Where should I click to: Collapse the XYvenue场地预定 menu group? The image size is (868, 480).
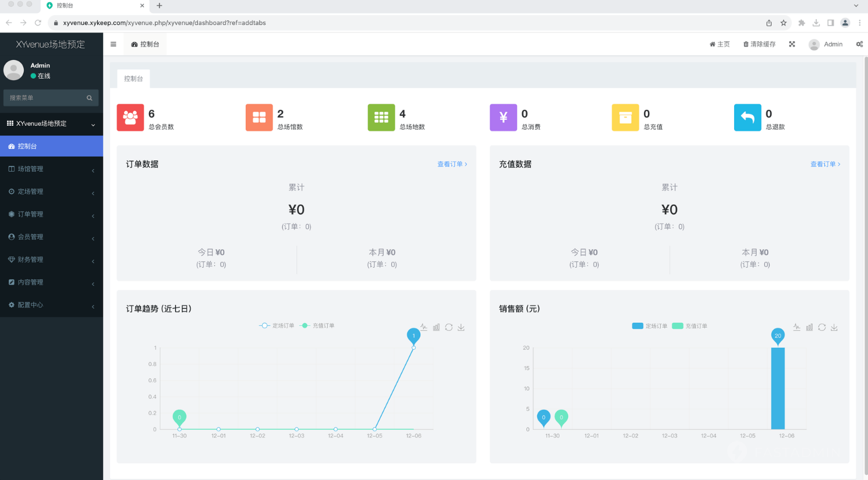click(x=51, y=124)
